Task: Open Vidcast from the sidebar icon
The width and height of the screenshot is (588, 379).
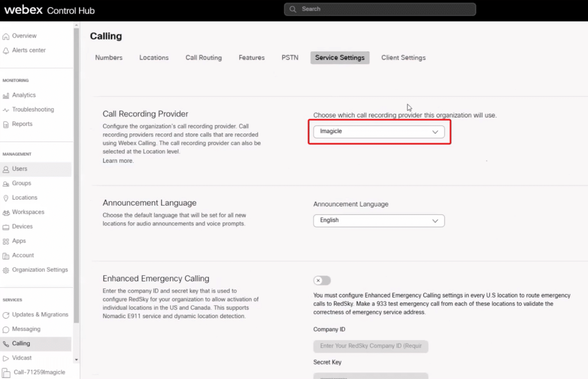Action: pos(6,358)
